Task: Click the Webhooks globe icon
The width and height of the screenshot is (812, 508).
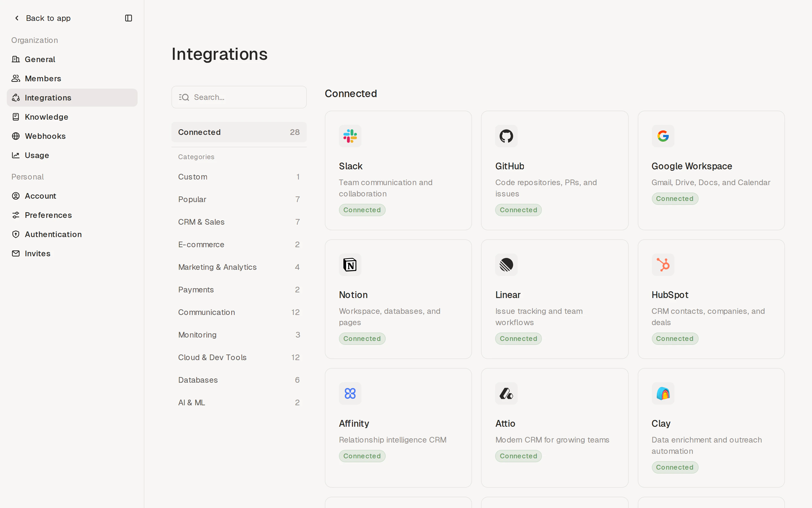Action: click(x=16, y=136)
